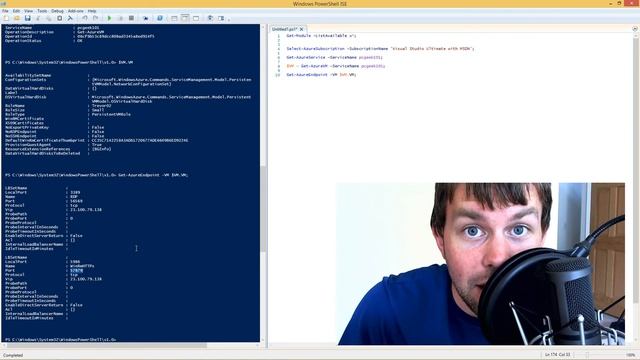This screenshot has height=360, width=640.
Task: Click the $VM = Get-AzureVM script line
Action: 336,66
